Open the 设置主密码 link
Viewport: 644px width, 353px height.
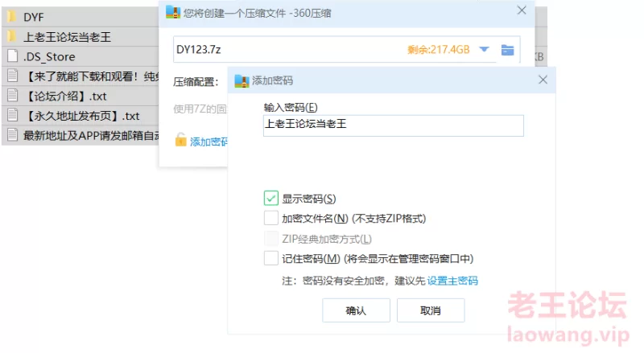point(452,281)
